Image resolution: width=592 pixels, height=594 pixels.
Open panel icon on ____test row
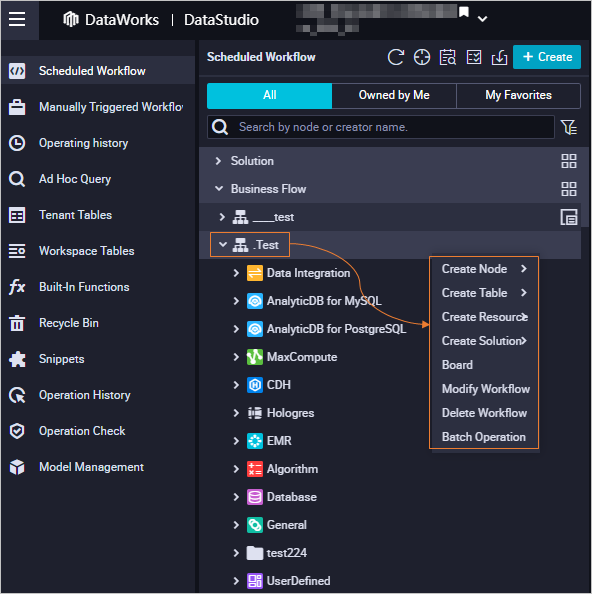pos(569,217)
